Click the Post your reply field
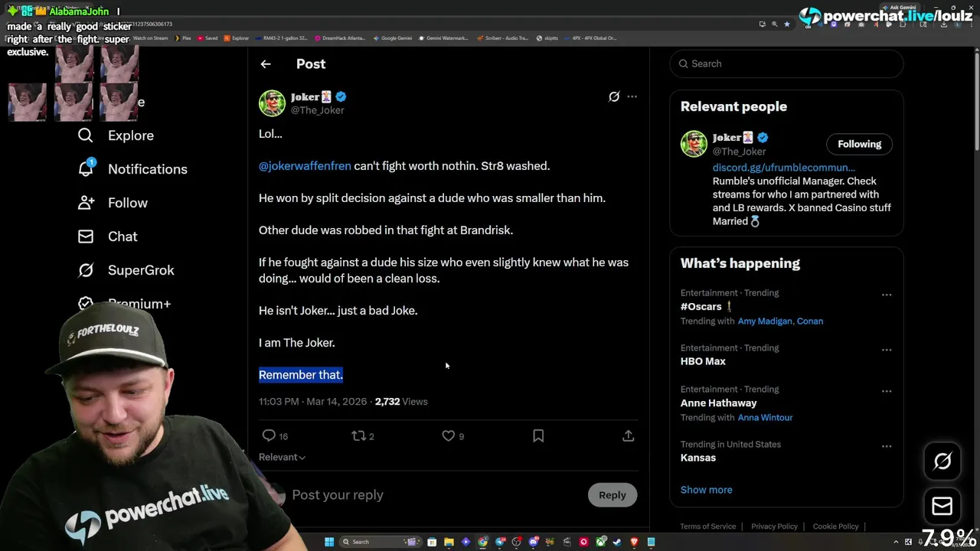The width and height of the screenshot is (980, 551). [x=436, y=495]
